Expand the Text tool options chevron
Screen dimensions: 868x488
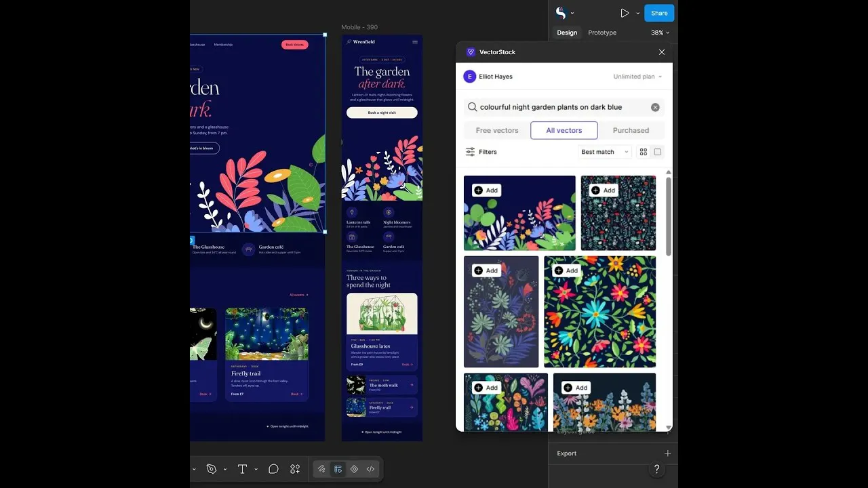tap(256, 469)
